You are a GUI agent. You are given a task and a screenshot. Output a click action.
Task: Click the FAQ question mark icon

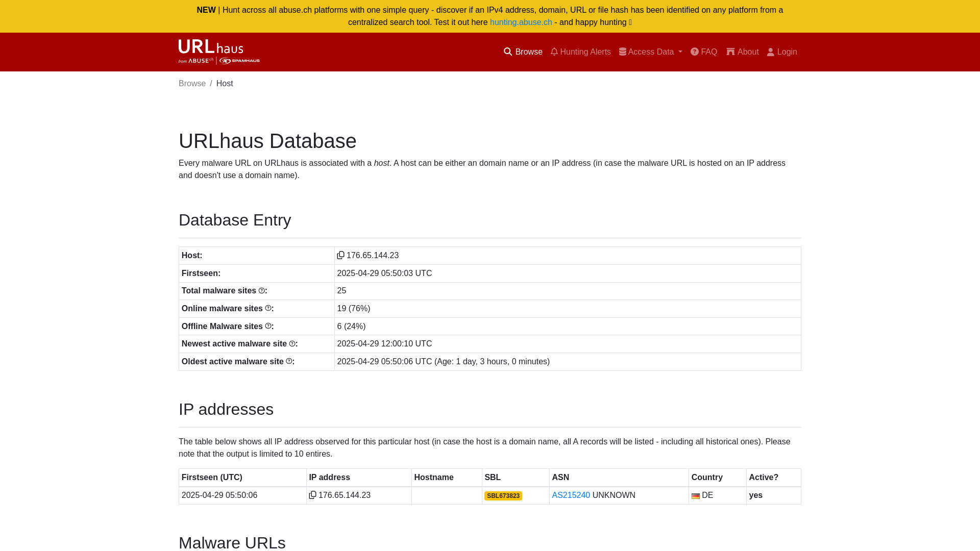tap(695, 52)
